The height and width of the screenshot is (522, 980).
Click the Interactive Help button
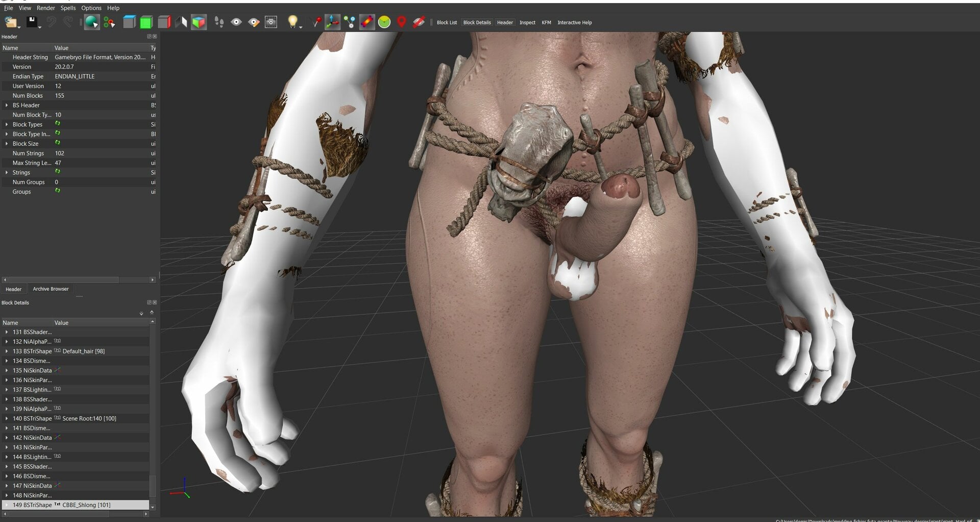[575, 22]
